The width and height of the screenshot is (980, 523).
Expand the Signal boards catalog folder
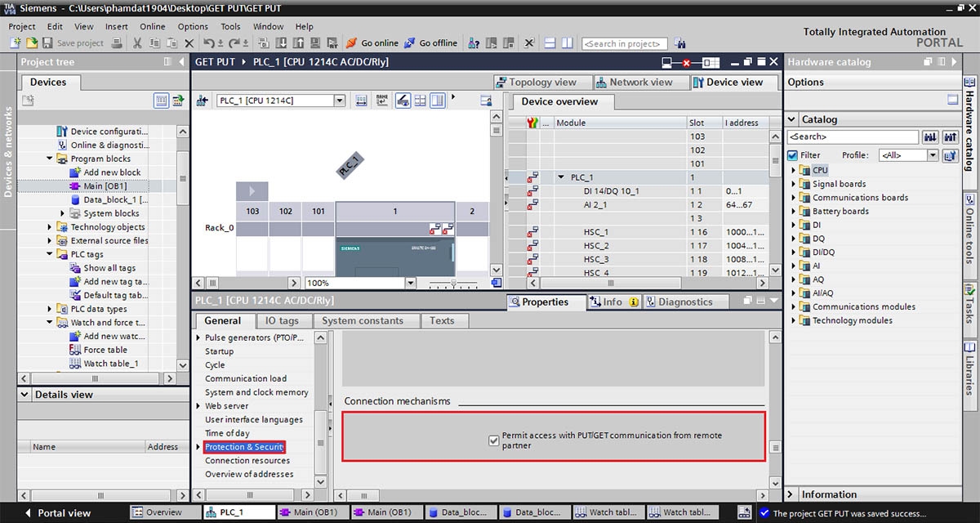[x=793, y=184]
